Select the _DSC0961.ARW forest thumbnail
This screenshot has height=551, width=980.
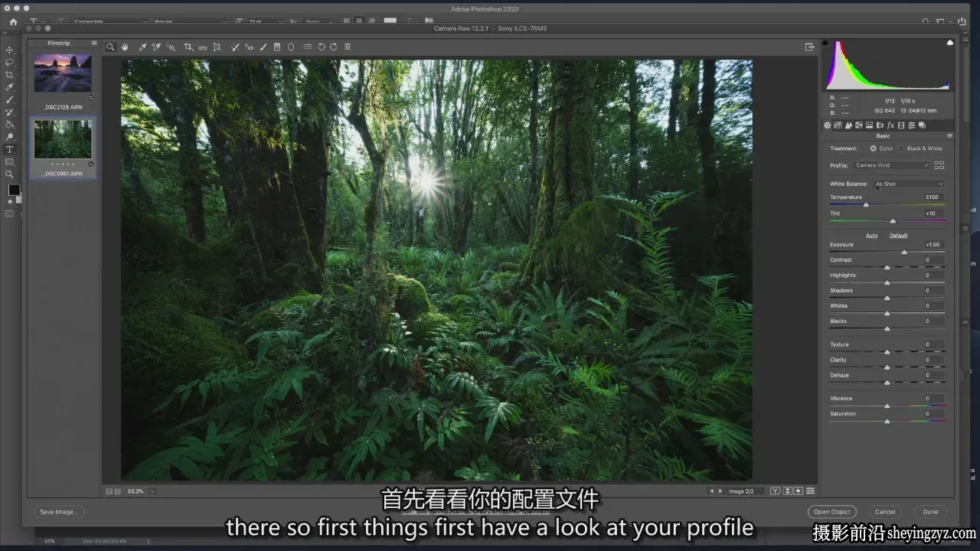click(63, 140)
